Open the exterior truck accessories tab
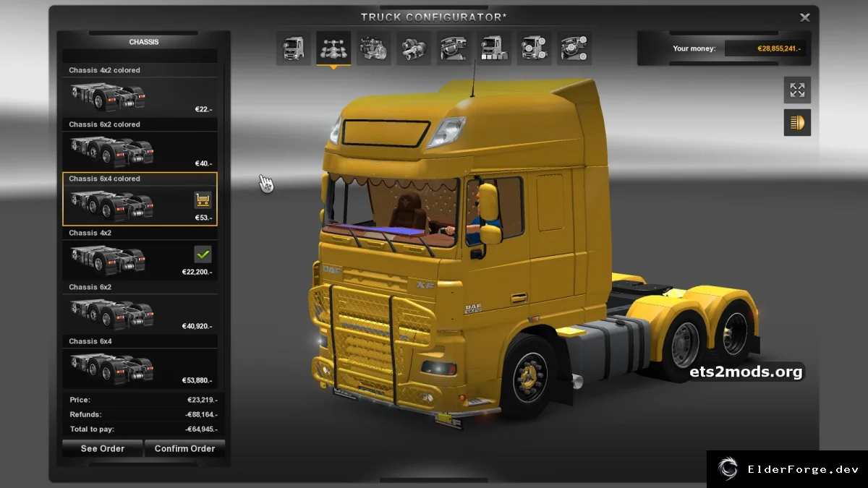The height and width of the screenshot is (488, 868). 534,48
